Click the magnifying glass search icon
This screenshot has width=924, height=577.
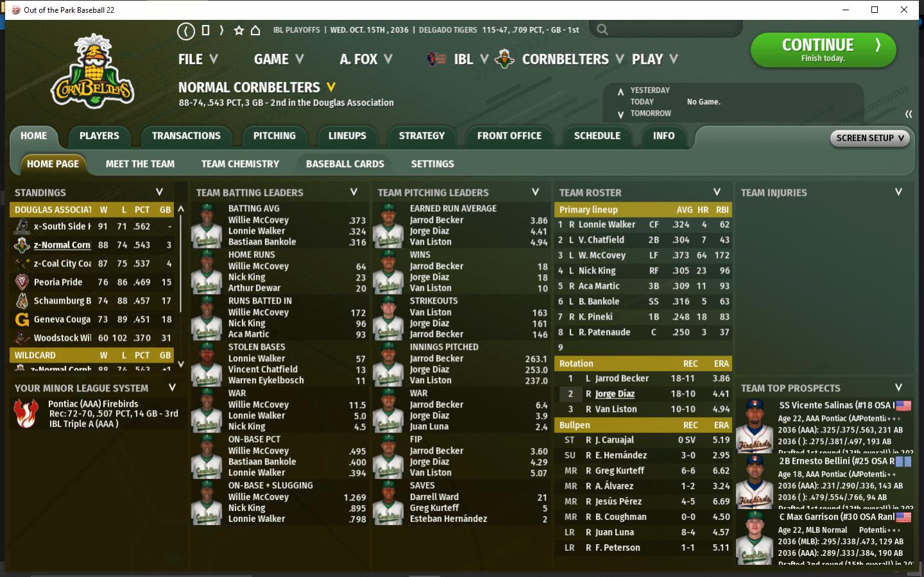(x=602, y=29)
